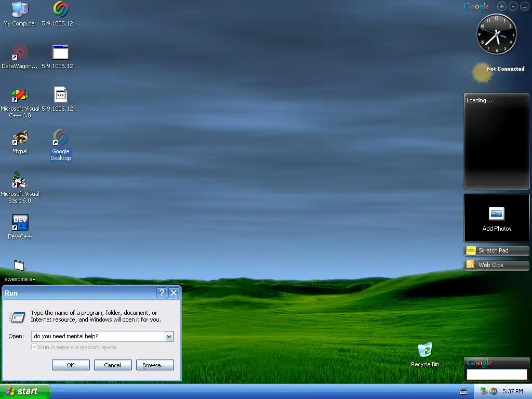Viewport: 532px width, 399px height.
Task: Click the Google logo atop the sidebar
Action: 476,6
